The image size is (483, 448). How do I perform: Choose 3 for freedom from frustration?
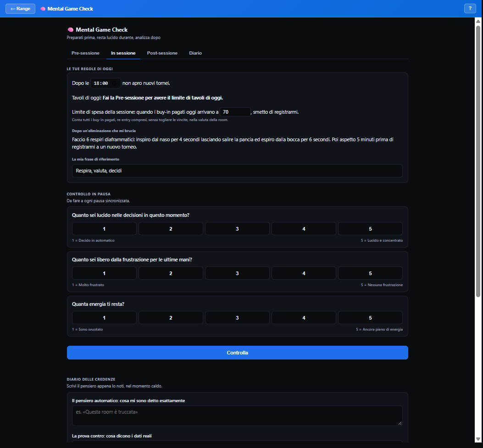[237, 273]
